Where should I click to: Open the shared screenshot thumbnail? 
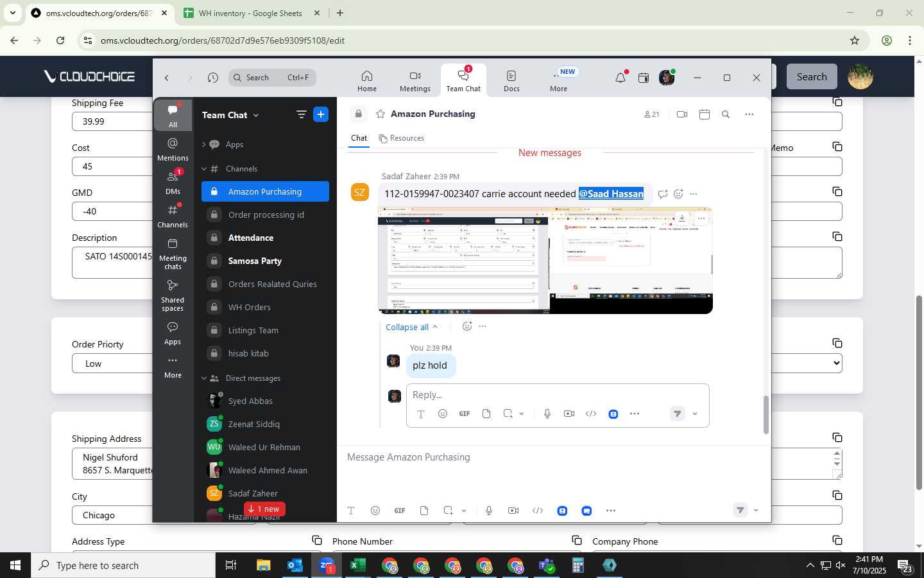545,260
